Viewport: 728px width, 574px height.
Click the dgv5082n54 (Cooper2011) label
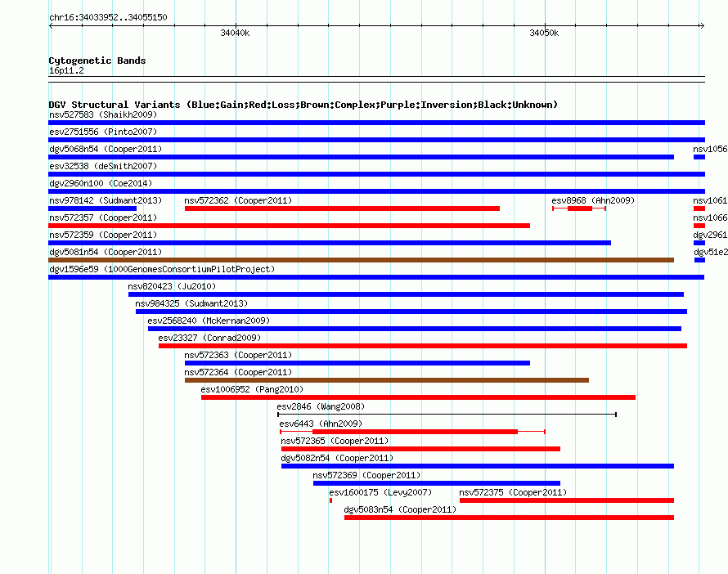pos(337,458)
